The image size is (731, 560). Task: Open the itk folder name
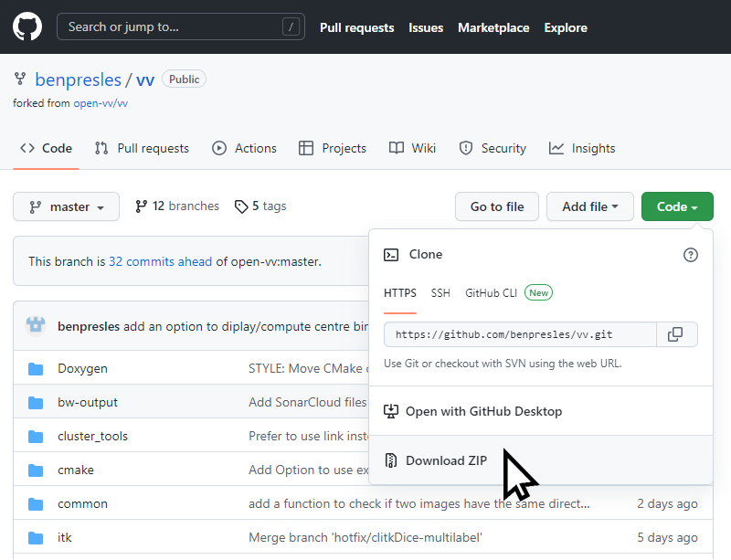[x=65, y=538]
